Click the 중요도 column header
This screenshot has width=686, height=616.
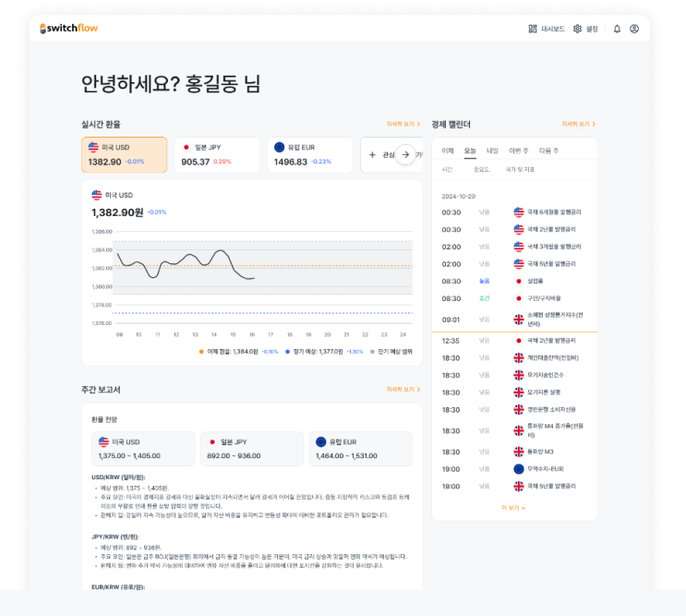click(481, 169)
